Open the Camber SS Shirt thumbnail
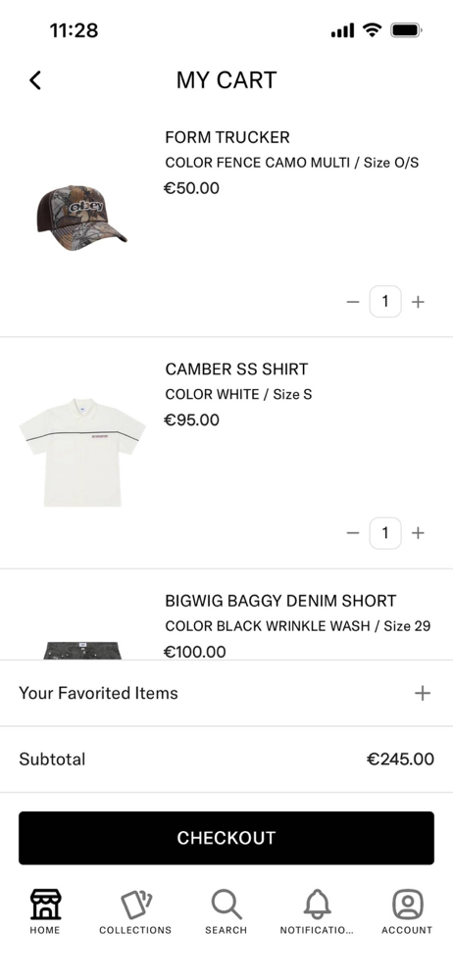This screenshot has width=453, height=980. 82,453
